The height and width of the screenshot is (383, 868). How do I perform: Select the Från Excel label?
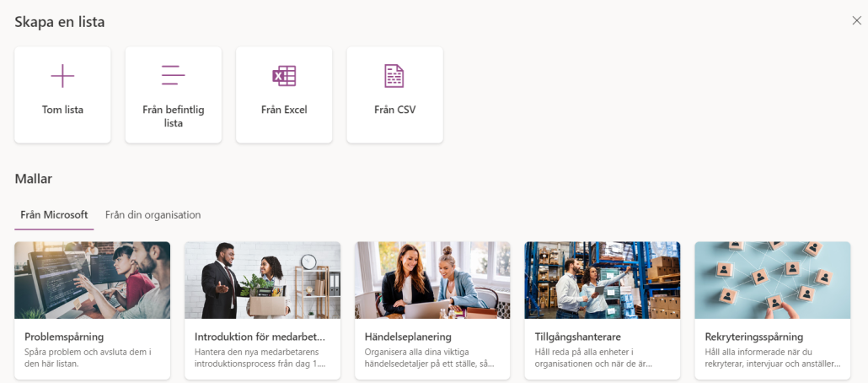point(284,110)
